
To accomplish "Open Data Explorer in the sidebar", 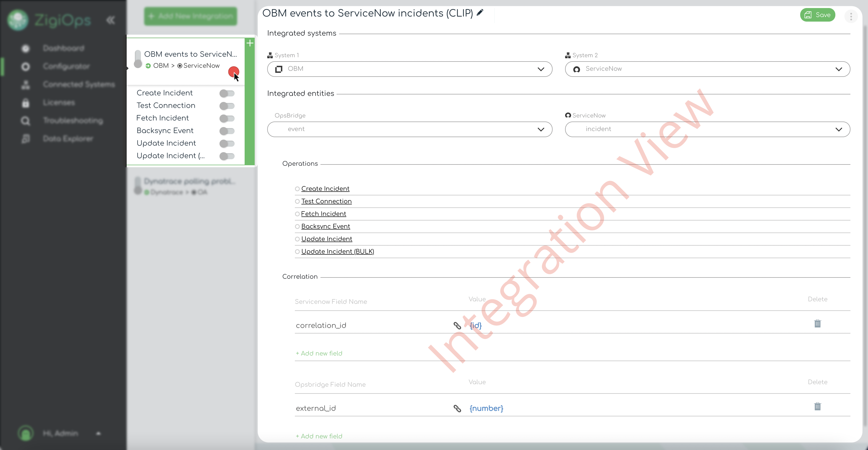I will [68, 139].
